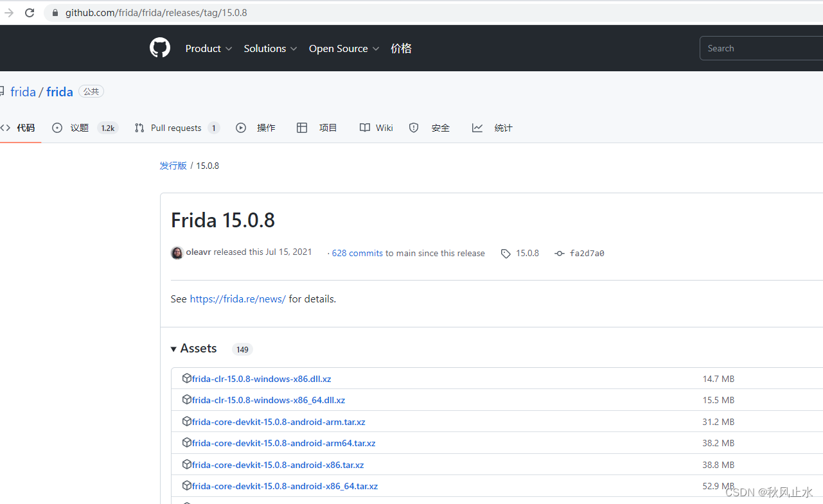Switch to the Pull requests tab

coord(177,128)
